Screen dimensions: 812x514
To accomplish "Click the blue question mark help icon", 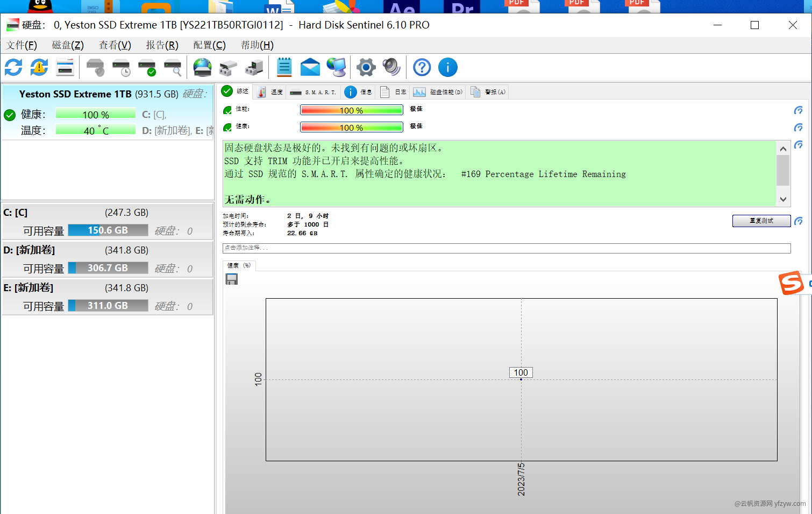I will click(x=422, y=67).
